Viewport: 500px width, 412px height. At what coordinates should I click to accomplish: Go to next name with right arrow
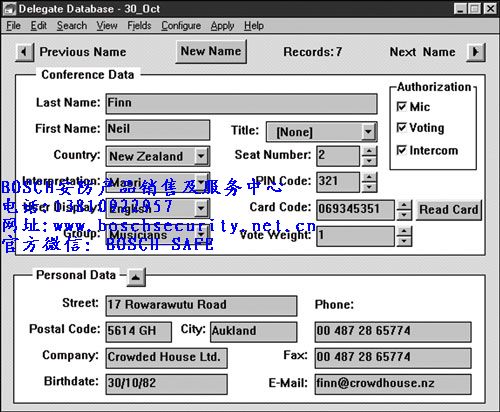(476, 52)
